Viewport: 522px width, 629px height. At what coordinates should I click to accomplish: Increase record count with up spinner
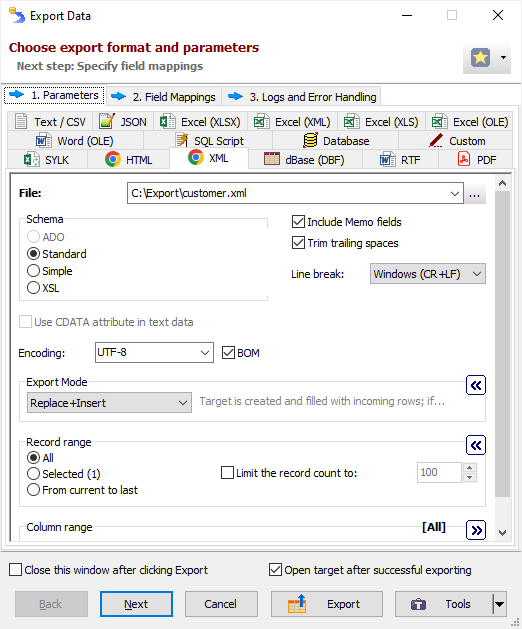469,467
